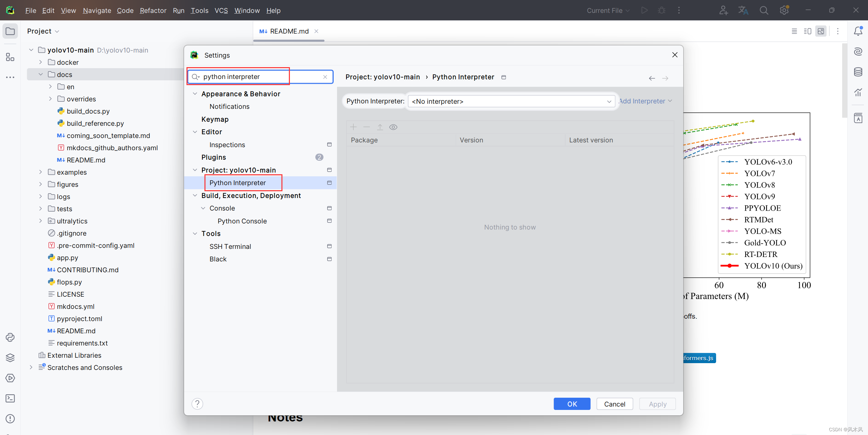Open the Navigate menu
Screen dimensions: 868x435
pos(97,11)
